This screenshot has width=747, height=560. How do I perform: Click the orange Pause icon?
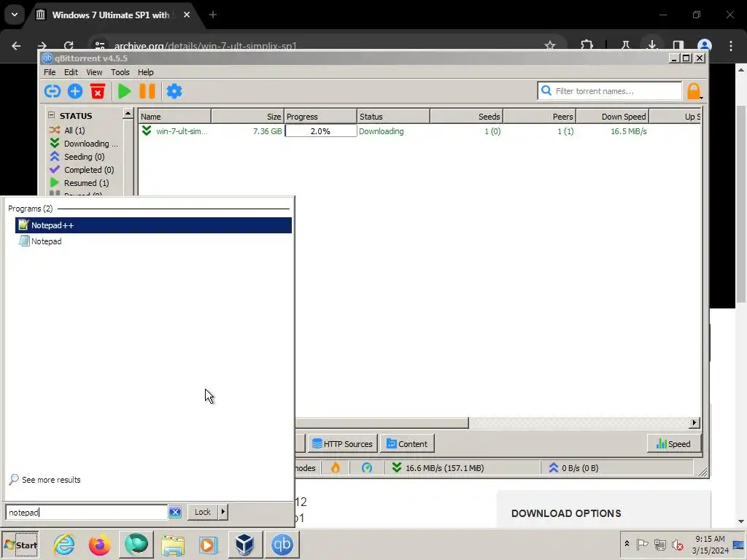(147, 91)
